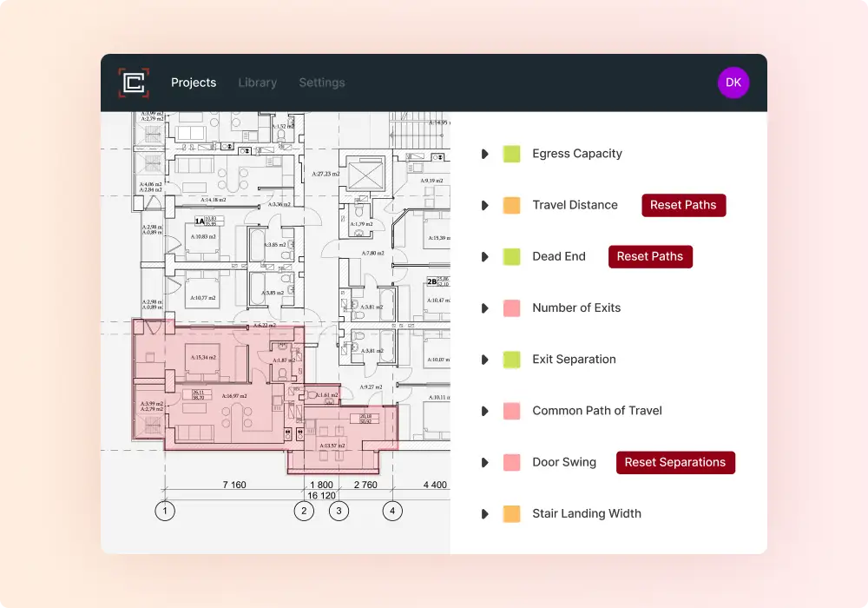Switch to the Projects tab
Image resolution: width=868 pixels, height=608 pixels.
[x=193, y=83]
